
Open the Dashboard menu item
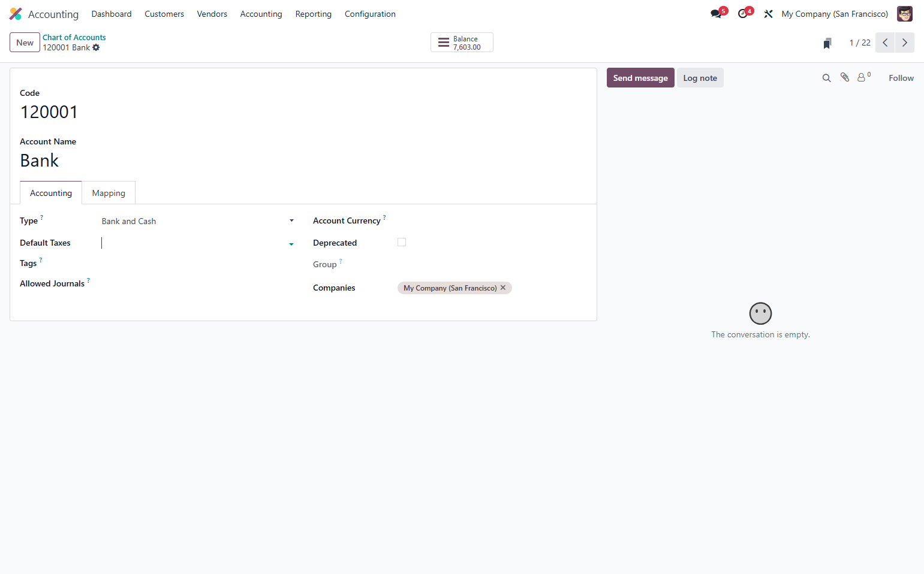(x=112, y=14)
